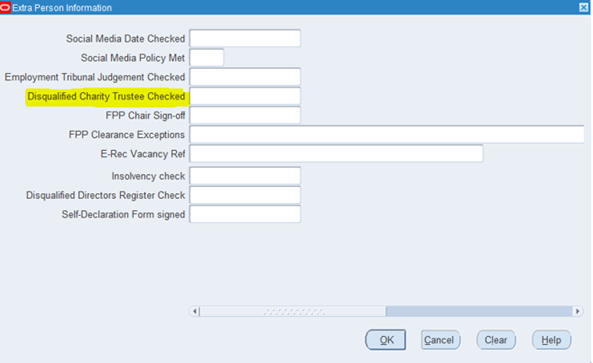The image size is (593, 363).
Task: Close the Extra Person Information window
Action: click(584, 8)
